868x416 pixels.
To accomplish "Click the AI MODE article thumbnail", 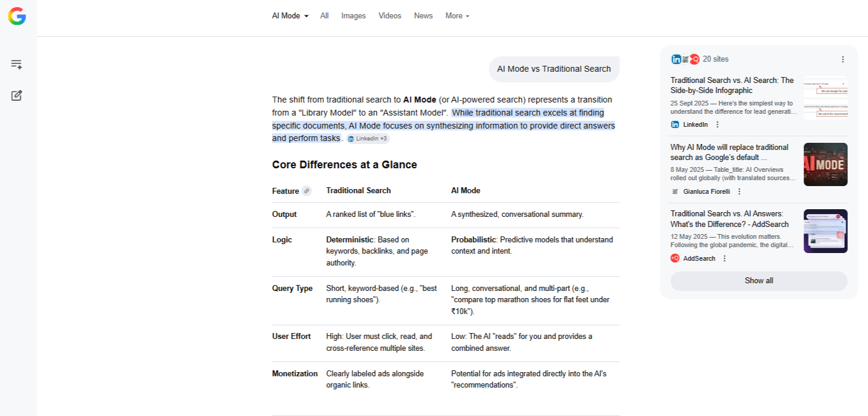I will [825, 164].
